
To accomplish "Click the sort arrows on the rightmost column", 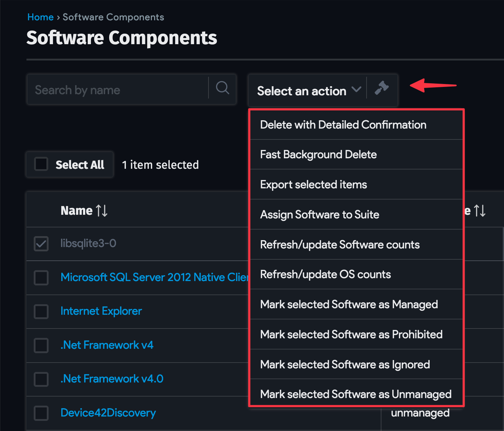I will tap(480, 210).
